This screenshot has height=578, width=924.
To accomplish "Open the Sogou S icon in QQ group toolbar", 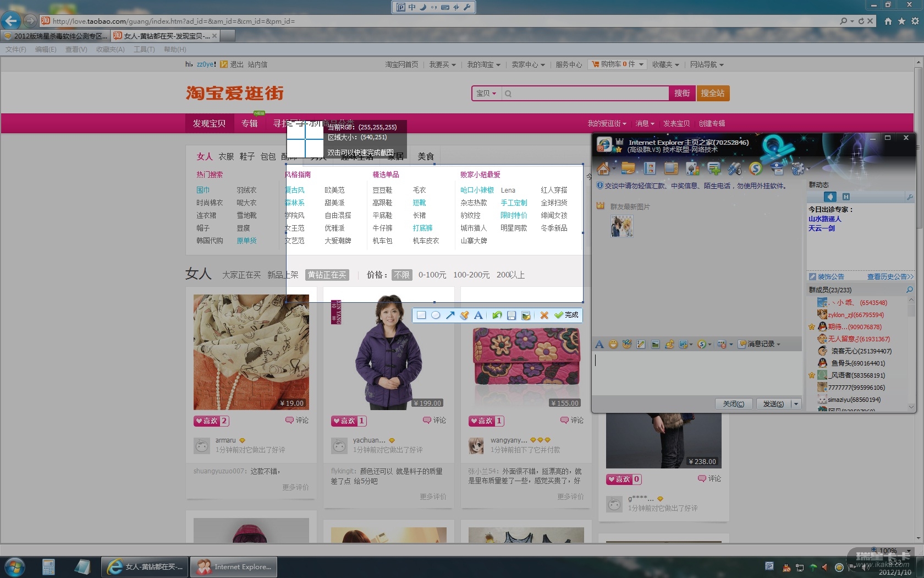I will tap(756, 168).
